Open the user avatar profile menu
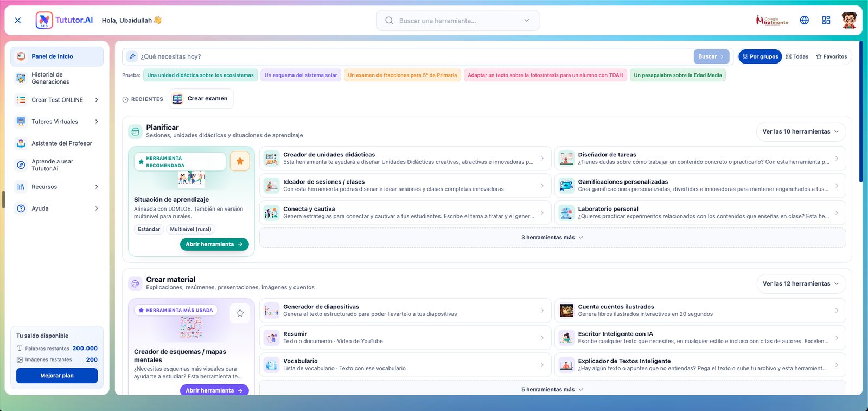The image size is (868, 411). point(849,20)
